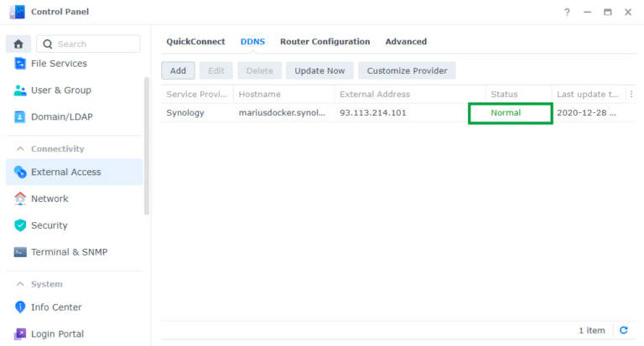Open File Services via its icon
The height and width of the screenshot is (346, 644).
tap(20, 64)
